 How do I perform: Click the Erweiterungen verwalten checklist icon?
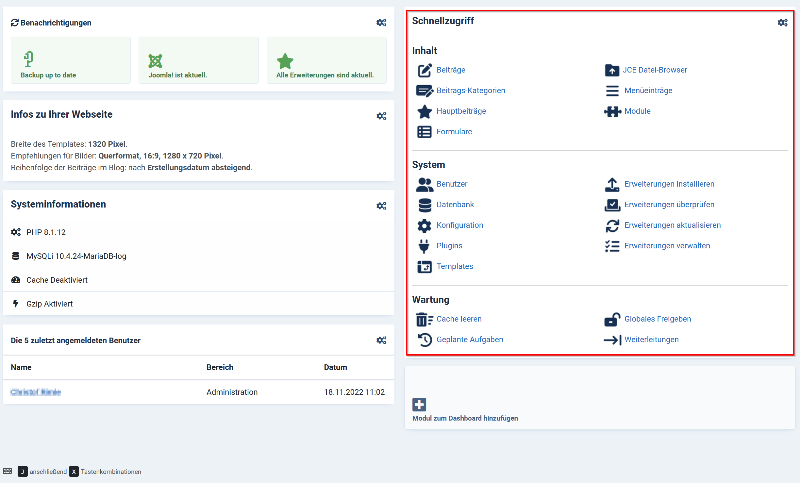click(x=612, y=246)
